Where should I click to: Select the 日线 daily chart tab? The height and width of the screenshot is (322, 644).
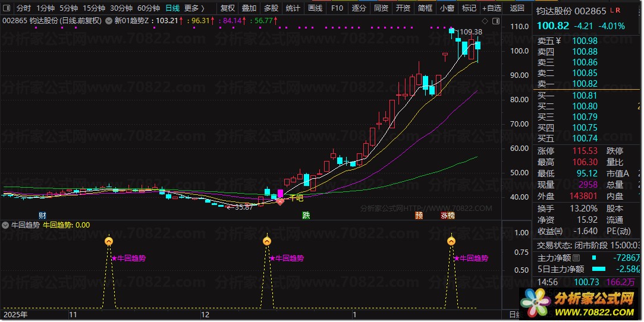coord(172,8)
